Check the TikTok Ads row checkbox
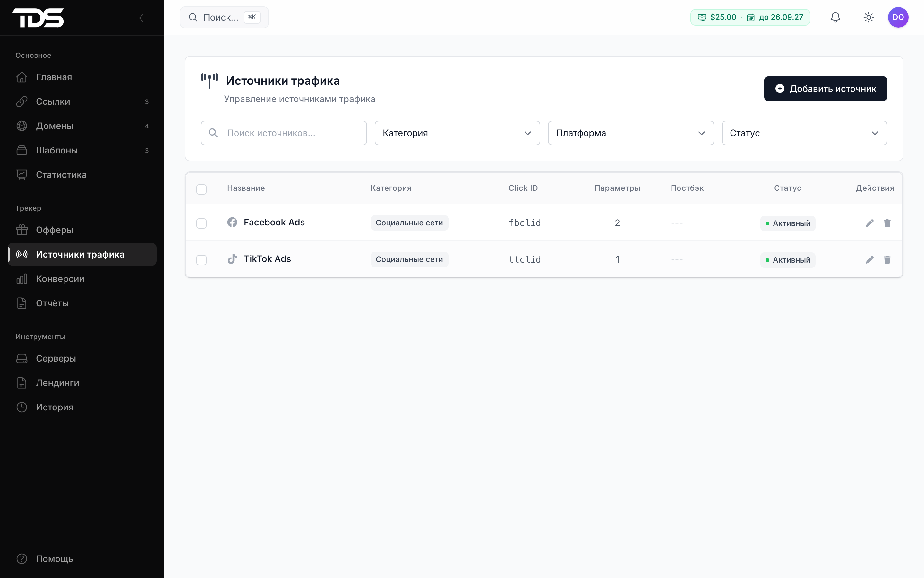Screen dimensions: 924x578 (x=201, y=260)
